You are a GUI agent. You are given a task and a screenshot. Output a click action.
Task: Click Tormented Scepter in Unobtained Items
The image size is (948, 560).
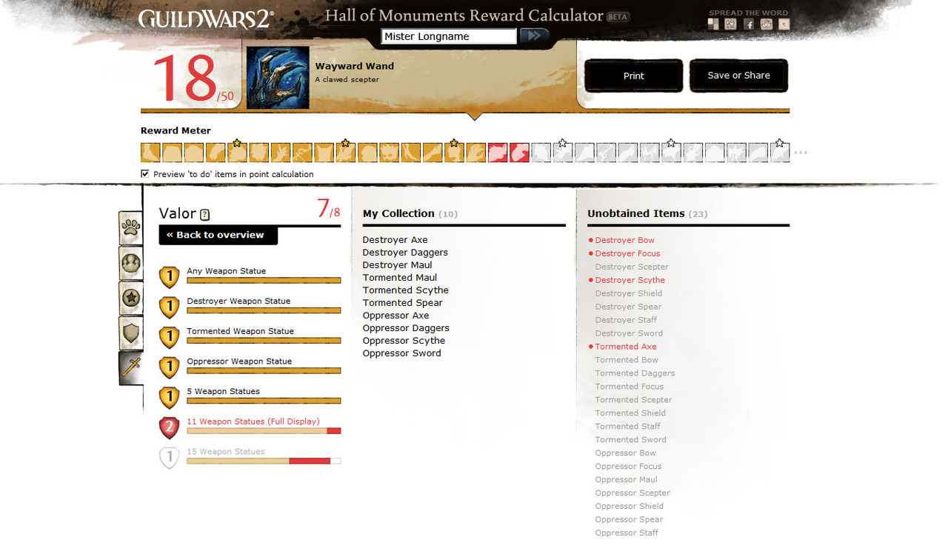(x=633, y=400)
